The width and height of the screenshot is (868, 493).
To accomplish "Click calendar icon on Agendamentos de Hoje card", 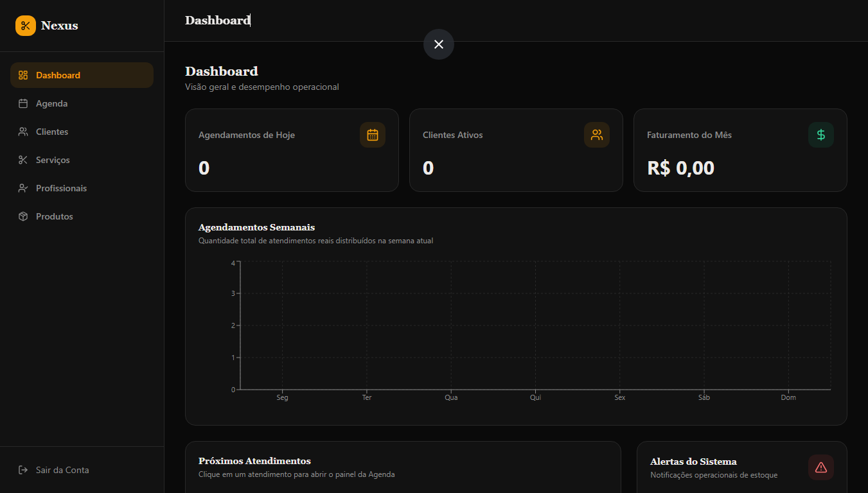I will coord(373,135).
